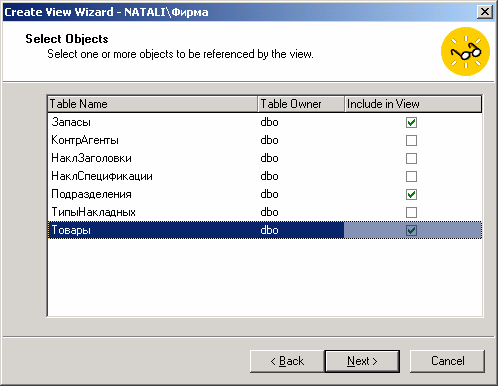Screen dimensions: 498x386
Task: Tick the НаклСпецификации include checkbox
Action: tap(411, 176)
